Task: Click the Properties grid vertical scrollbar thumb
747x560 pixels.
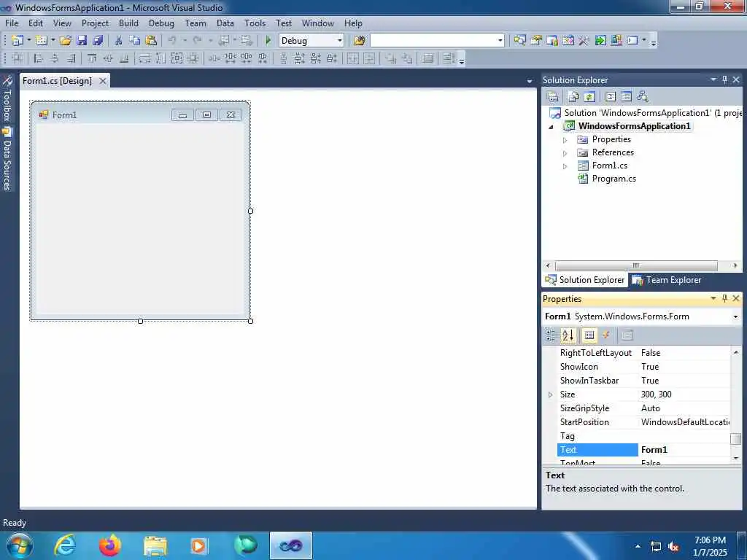Action: coord(735,438)
